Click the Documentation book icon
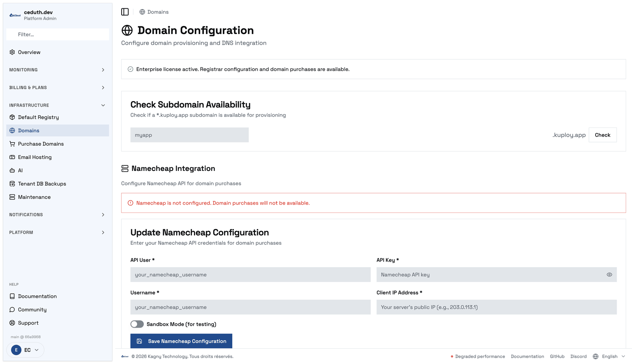The image size is (632, 364). [x=12, y=296]
